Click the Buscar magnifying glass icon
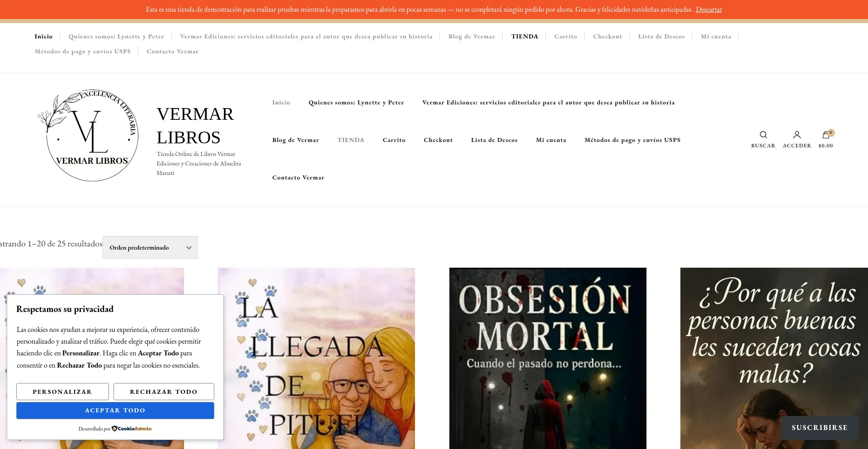The image size is (868, 449). [763, 135]
